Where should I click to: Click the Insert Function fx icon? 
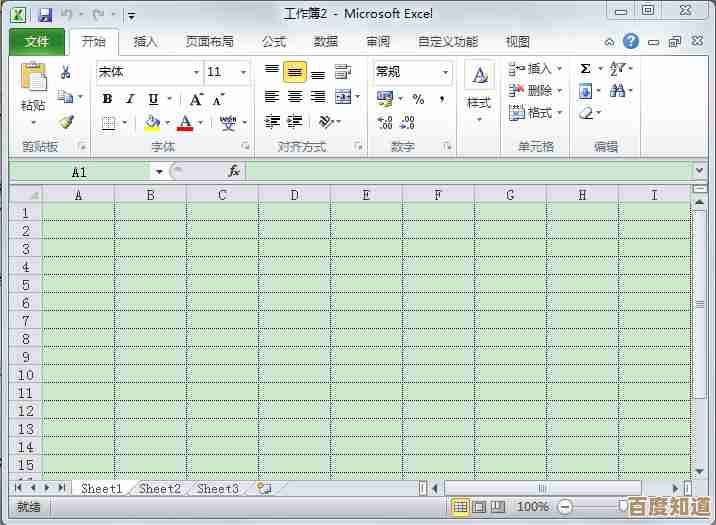[x=234, y=172]
